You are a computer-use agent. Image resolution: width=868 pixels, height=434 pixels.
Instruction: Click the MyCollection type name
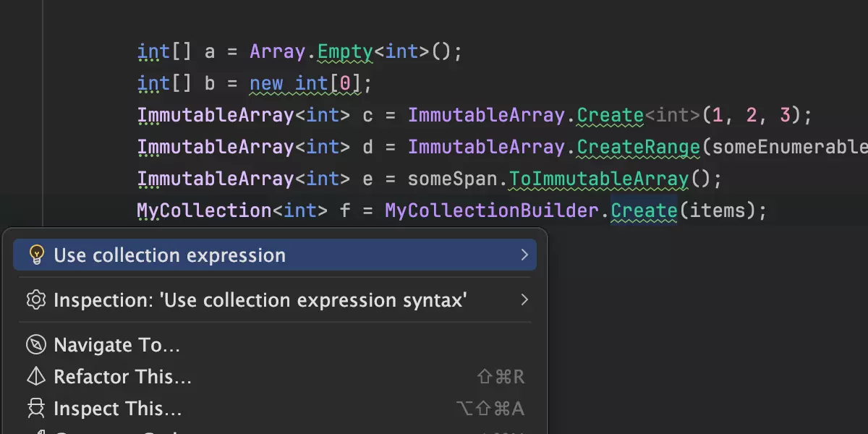tap(204, 210)
